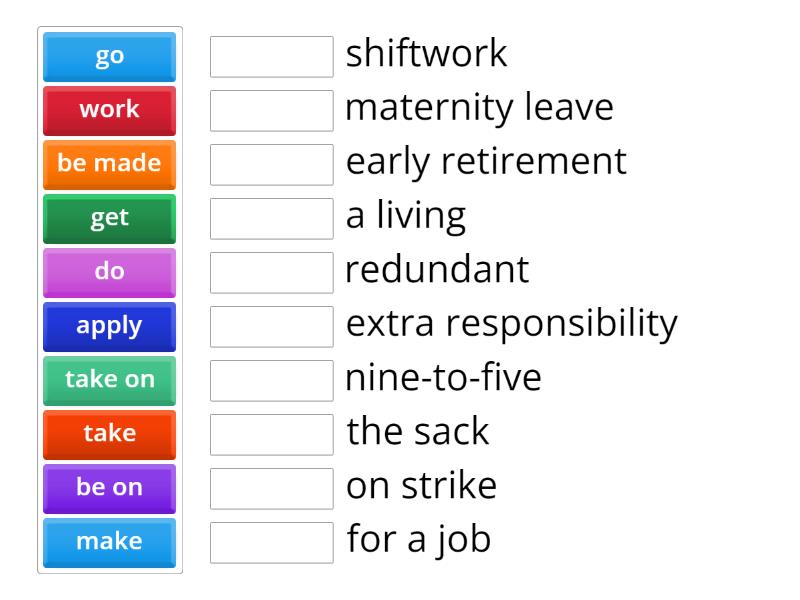Click the answer box beside 'shiftwork'

tap(271, 56)
